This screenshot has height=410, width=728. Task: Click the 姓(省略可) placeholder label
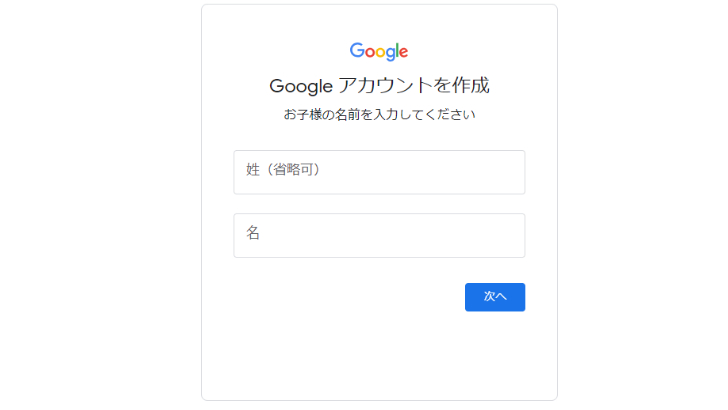283,169
